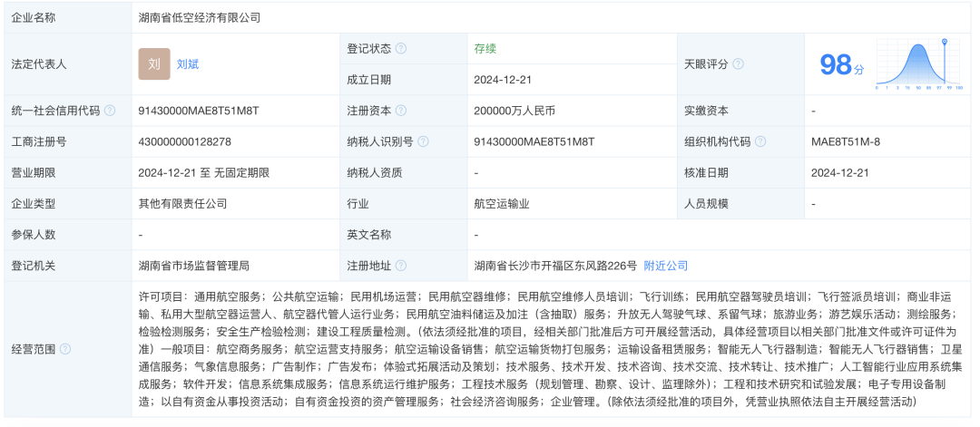This screenshot has height=427, width=980.
Task: Click the help icon beside 登记状态
Action: pyautogui.click(x=401, y=49)
